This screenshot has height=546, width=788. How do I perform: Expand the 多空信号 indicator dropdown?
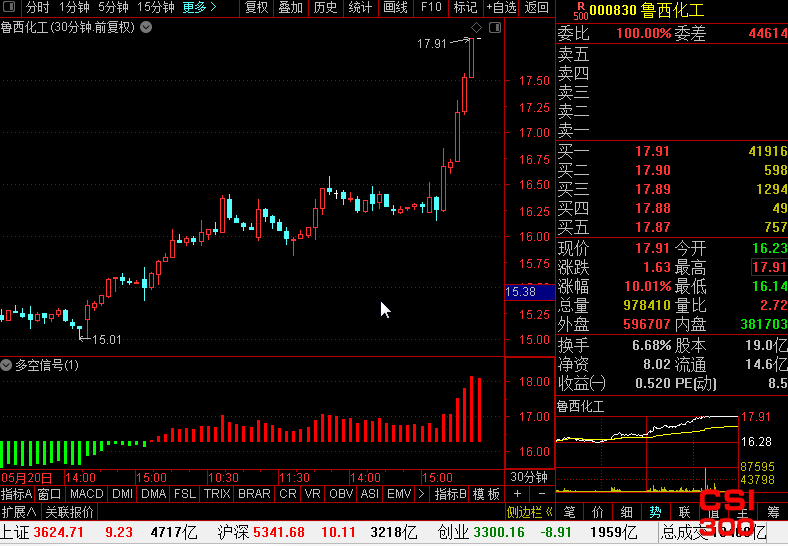[x=6, y=365]
